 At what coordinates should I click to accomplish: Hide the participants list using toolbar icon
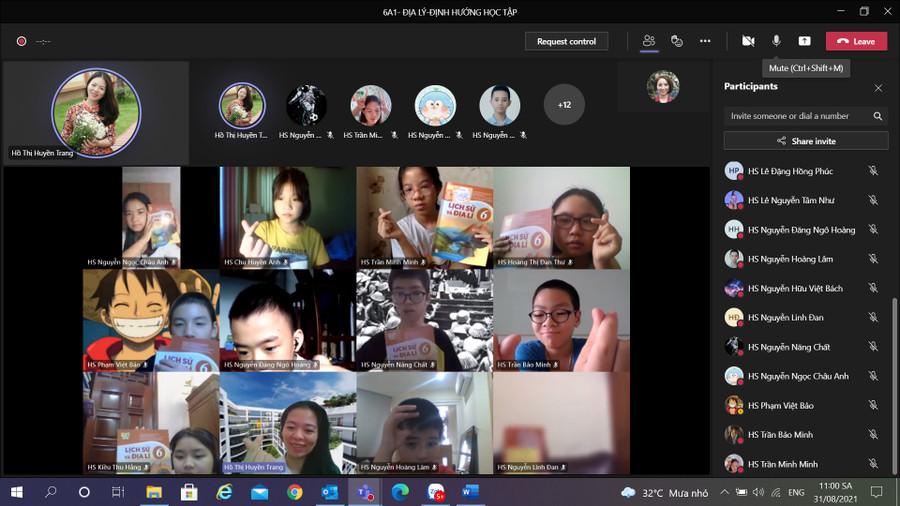point(649,41)
